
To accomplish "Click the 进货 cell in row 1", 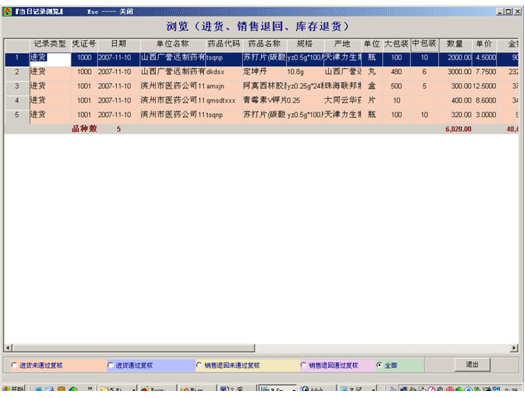I will tap(50, 58).
